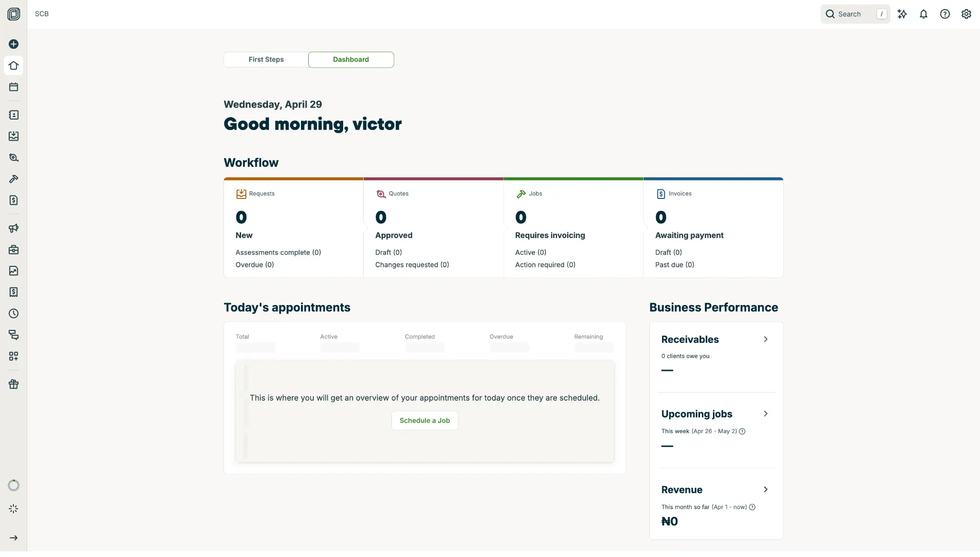Open Marketing via the megaphone sidebar icon

tap(13, 229)
